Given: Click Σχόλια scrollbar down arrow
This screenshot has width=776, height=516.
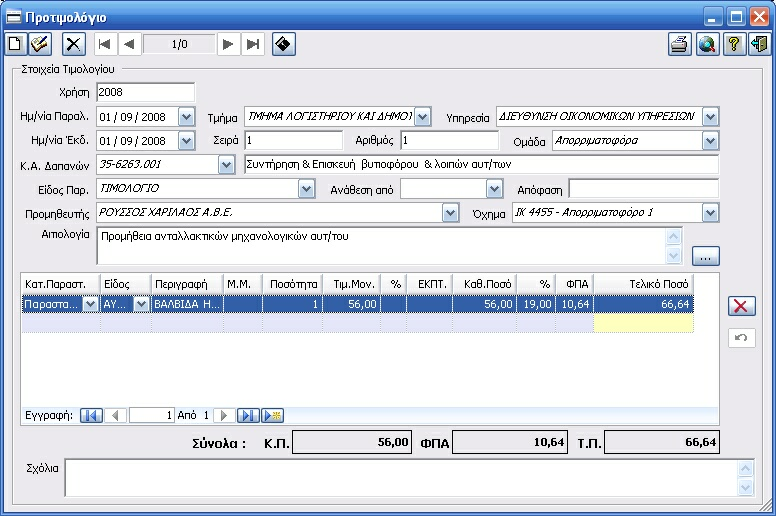Looking at the screenshot, I should [746, 487].
